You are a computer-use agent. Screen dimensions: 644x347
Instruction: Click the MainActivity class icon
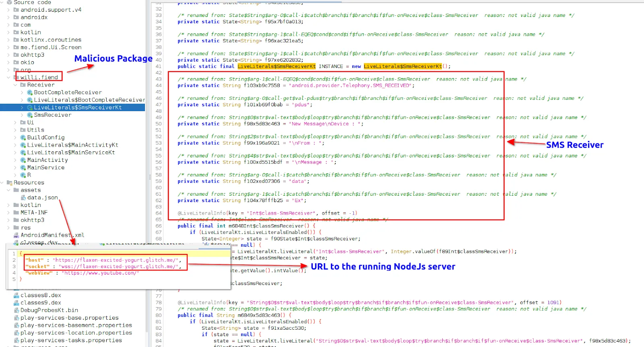[23, 160]
